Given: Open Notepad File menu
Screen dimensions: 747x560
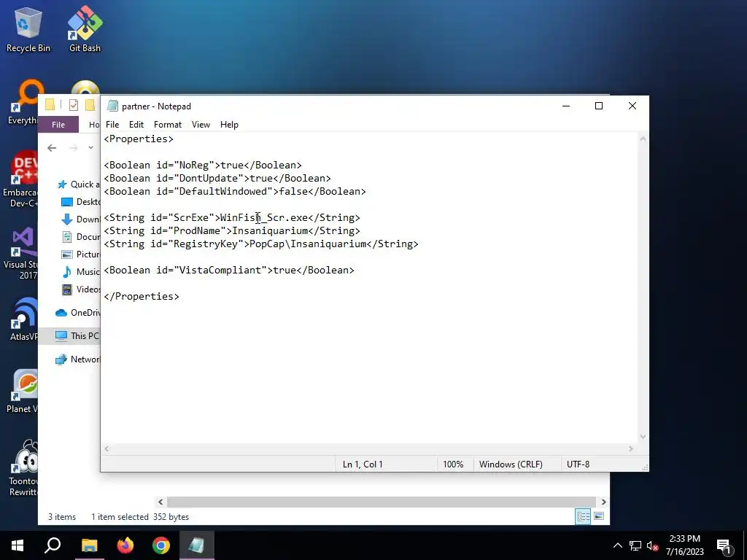Looking at the screenshot, I should [x=112, y=124].
